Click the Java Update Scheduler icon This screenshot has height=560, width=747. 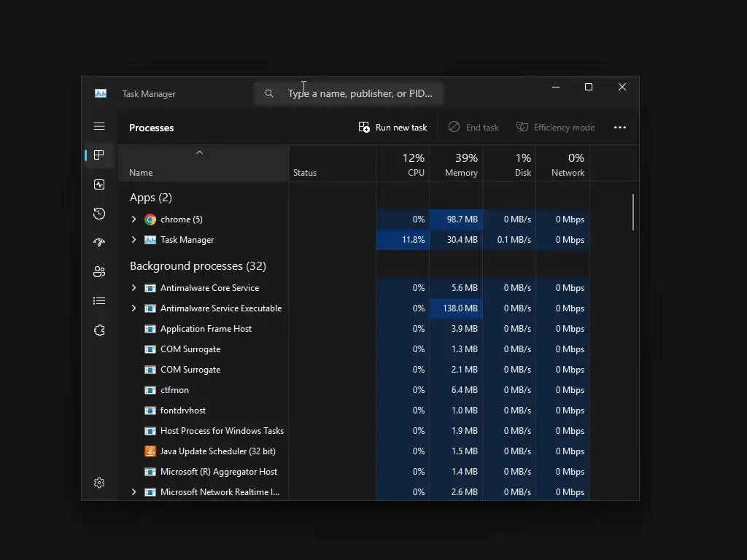pyautogui.click(x=150, y=451)
